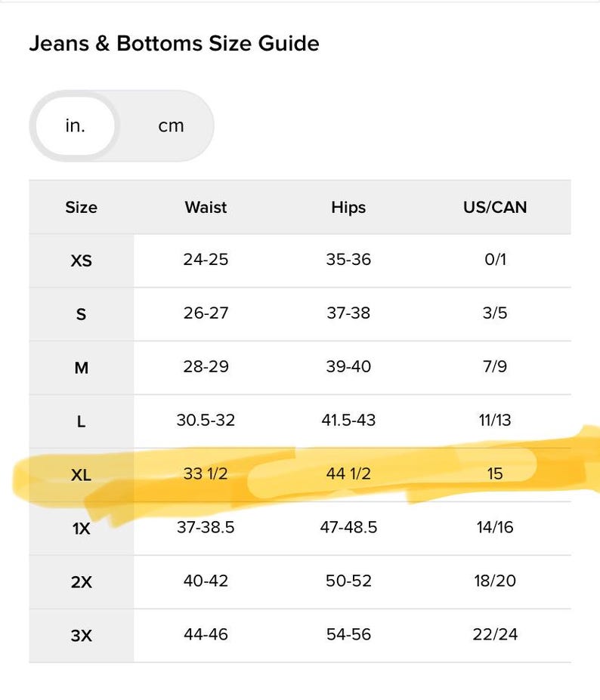Select the highlighted XL size label
Image resolution: width=600 pixels, height=700 pixels.
click(x=82, y=475)
